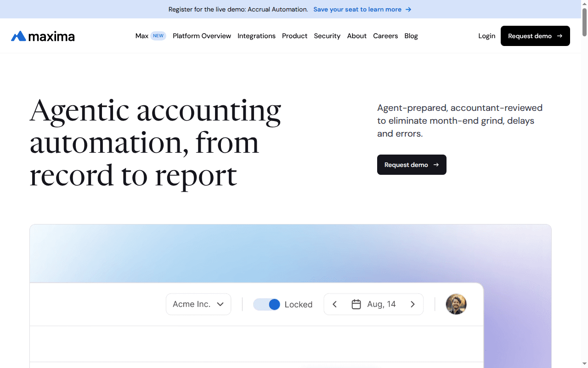The width and height of the screenshot is (588, 368).
Task: Click Request demo below the hero text
Action: 412,165
